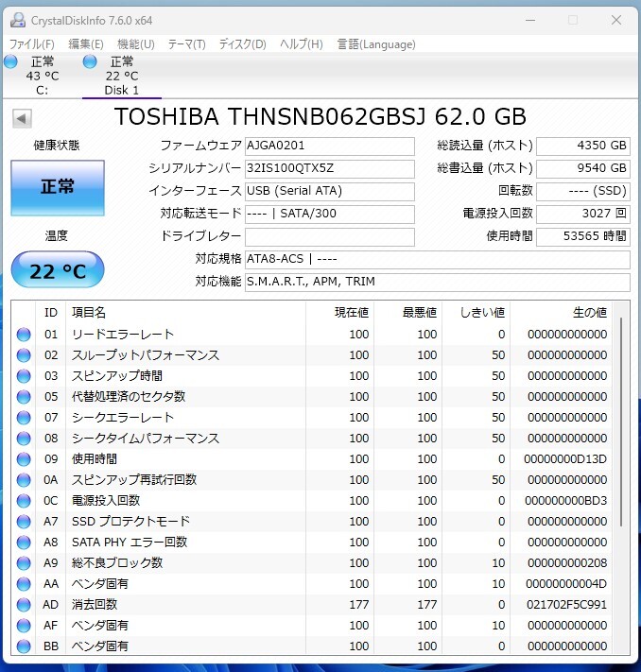
Task: Click status orb for ID 02 row
Action: 24,354
